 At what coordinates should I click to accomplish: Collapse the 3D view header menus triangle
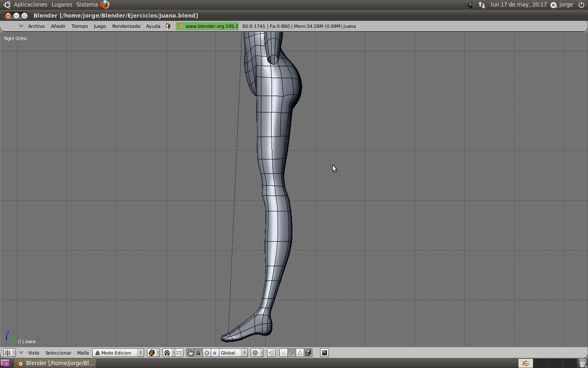click(x=21, y=353)
